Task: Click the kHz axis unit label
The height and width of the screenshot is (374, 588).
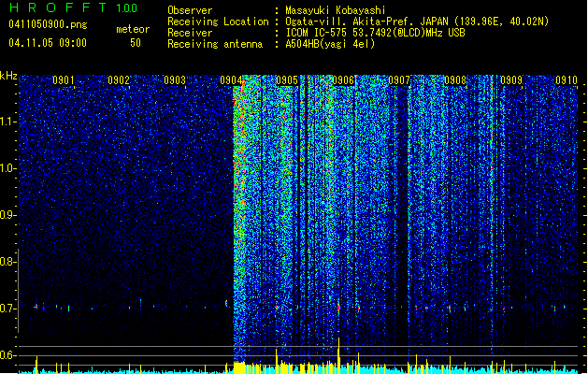Action: point(8,76)
